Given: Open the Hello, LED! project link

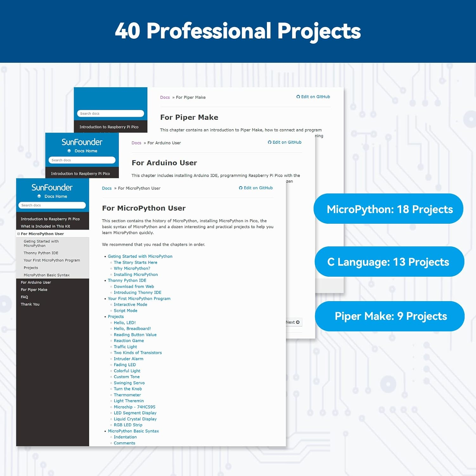Looking at the screenshot, I should 124,322.
